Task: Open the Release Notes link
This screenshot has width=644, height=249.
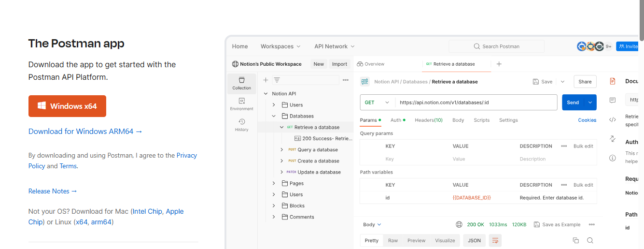Action: 53,191
